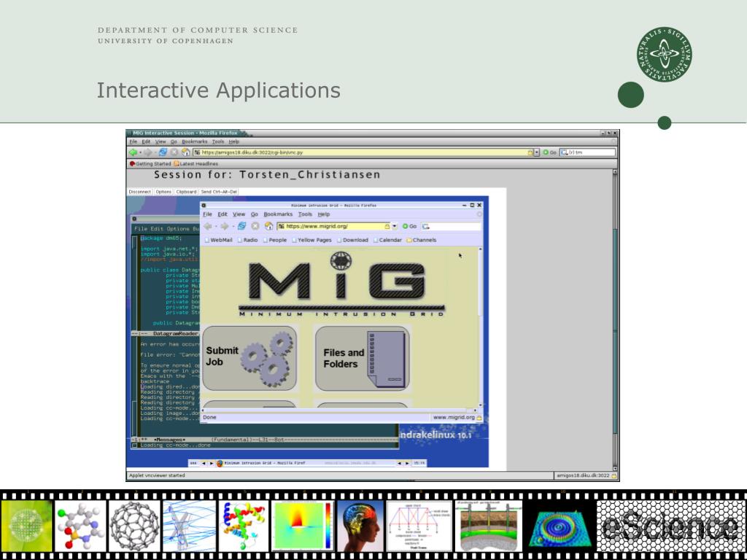The width and height of the screenshot is (747, 560).
Task: Open the Go menu in the Minimum Intrusion Grid window
Action: pyautogui.click(x=255, y=214)
